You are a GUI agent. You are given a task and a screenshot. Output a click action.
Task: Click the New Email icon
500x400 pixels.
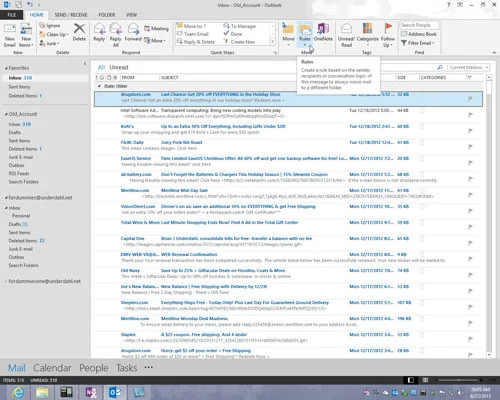click(x=10, y=29)
